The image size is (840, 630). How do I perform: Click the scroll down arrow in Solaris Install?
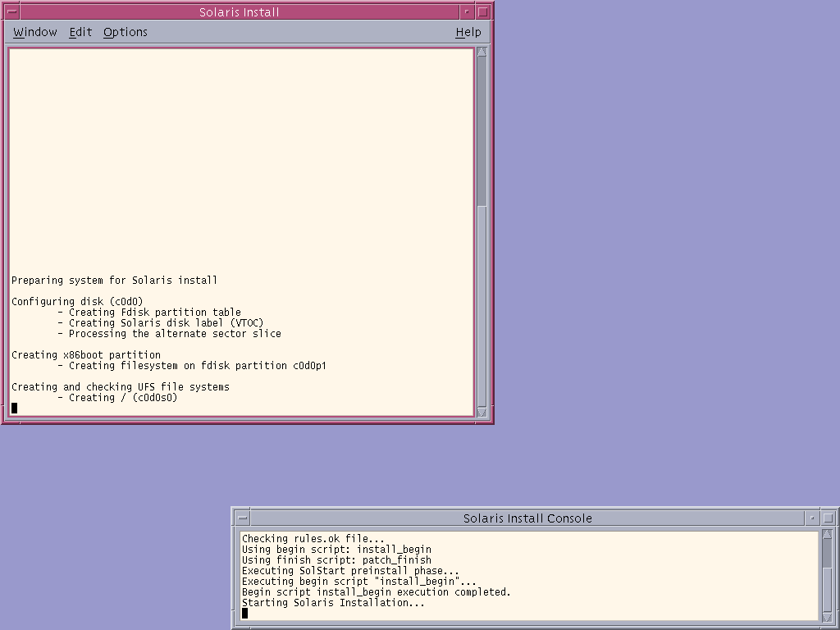click(482, 412)
